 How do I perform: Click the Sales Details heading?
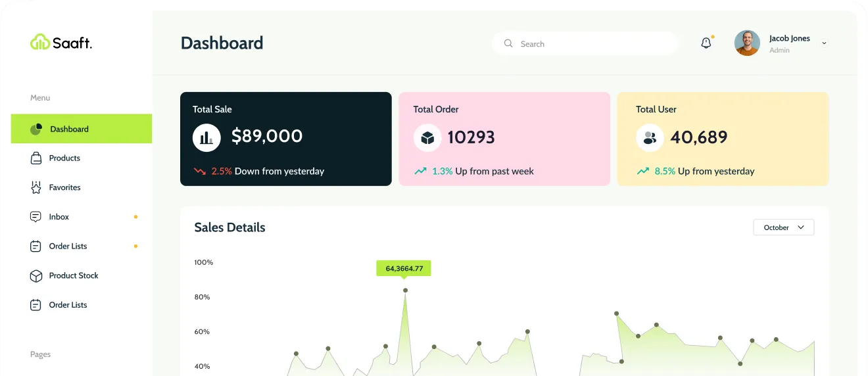[230, 227]
